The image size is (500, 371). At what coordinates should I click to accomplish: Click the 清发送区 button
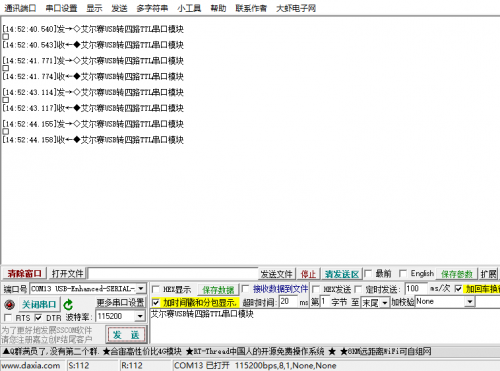tap(342, 274)
